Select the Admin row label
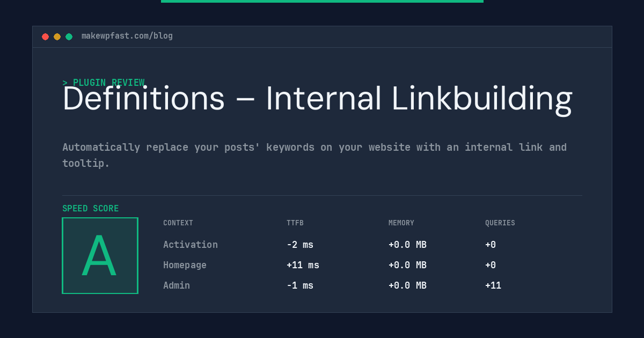 177,285
